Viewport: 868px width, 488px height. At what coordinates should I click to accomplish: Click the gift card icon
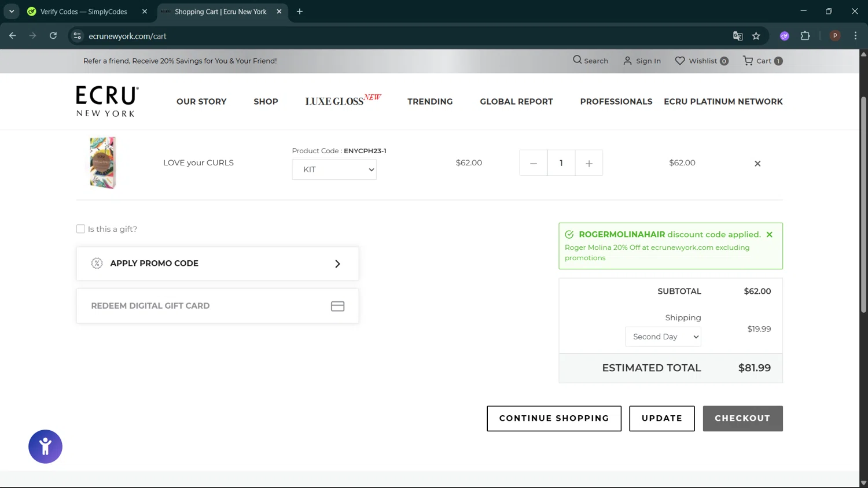(x=337, y=306)
